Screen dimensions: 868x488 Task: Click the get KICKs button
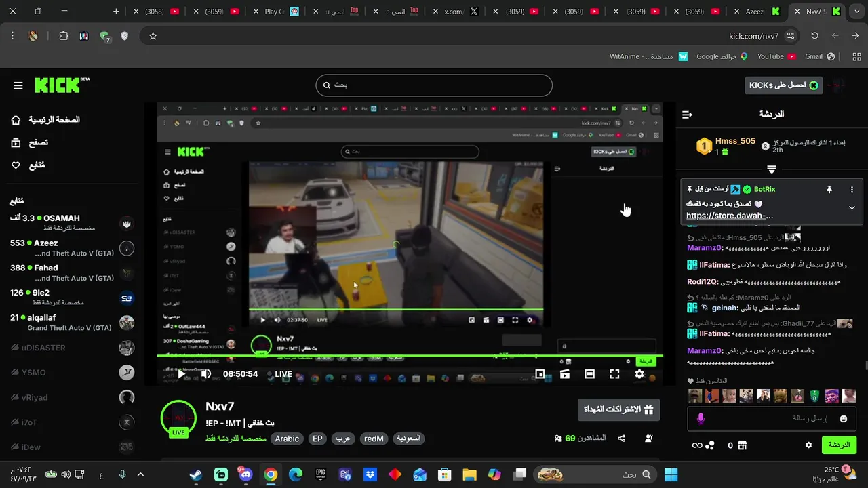pyautogui.click(x=783, y=85)
